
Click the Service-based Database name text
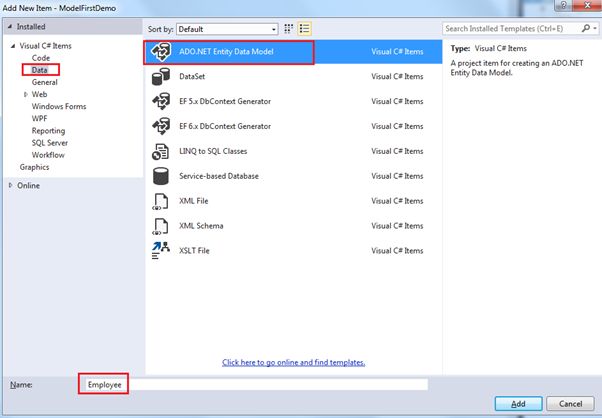219,176
